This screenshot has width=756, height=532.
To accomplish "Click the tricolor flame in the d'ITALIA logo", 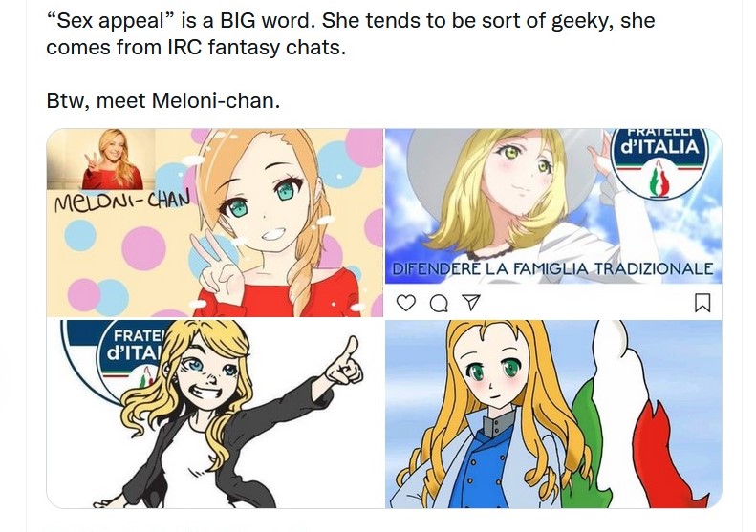I will pos(659,181).
